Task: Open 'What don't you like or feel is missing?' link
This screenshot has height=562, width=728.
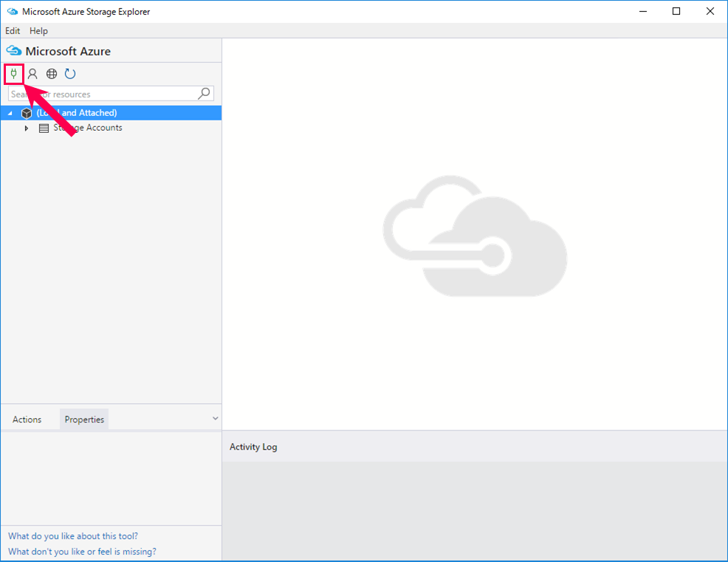Action: pos(82,552)
